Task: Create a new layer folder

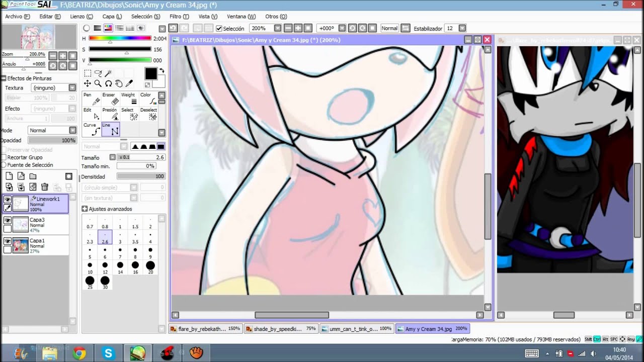Action: coord(33,176)
